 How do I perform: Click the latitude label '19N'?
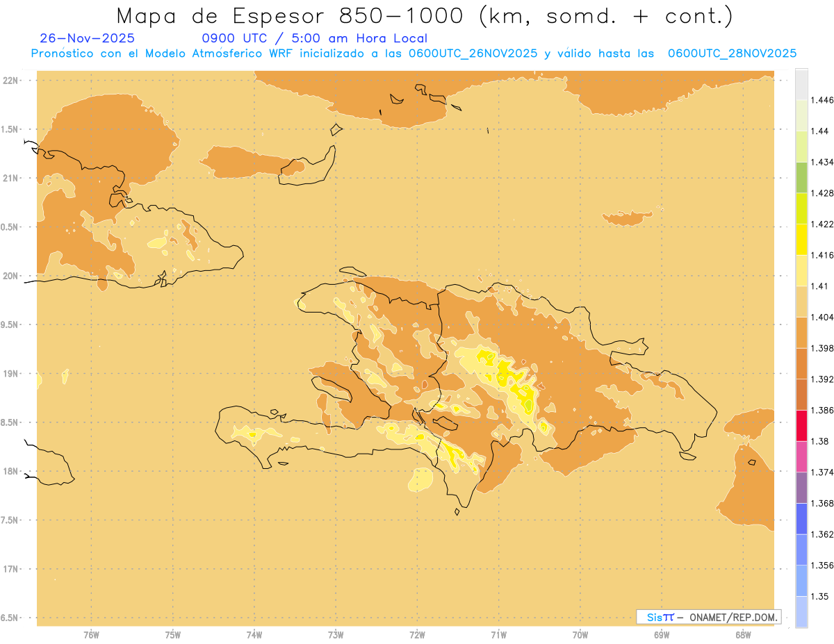(x=10, y=373)
